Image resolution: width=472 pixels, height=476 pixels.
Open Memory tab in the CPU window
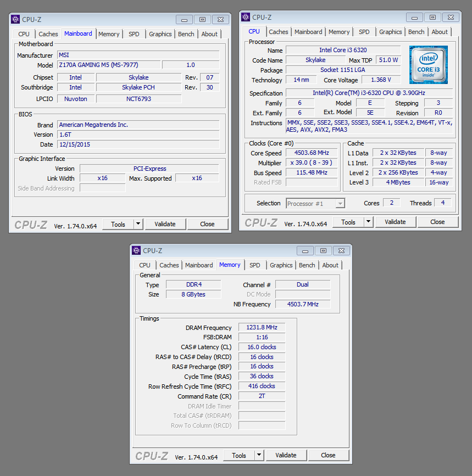click(339, 32)
